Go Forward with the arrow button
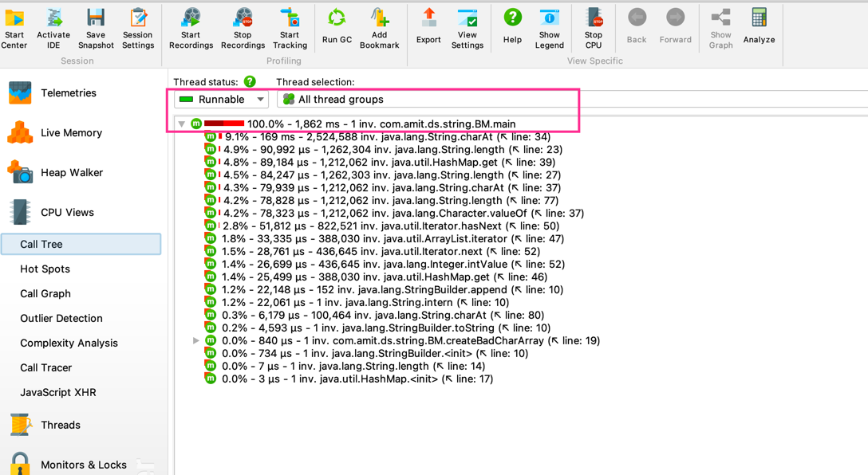868x475 pixels. pos(676,26)
